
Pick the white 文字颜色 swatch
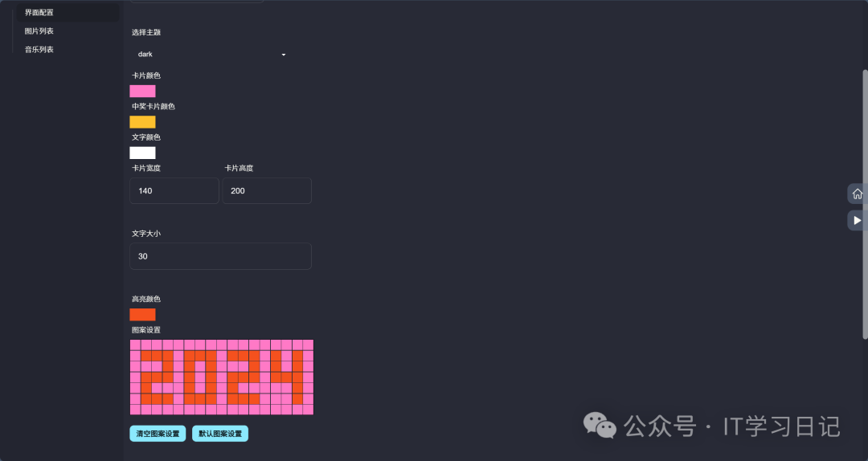click(142, 153)
